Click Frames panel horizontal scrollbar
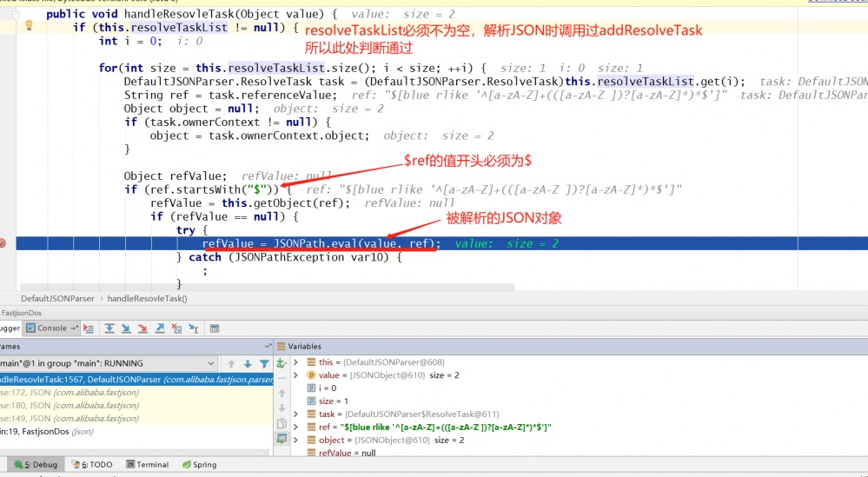The height and width of the screenshot is (477, 868). pos(136,452)
